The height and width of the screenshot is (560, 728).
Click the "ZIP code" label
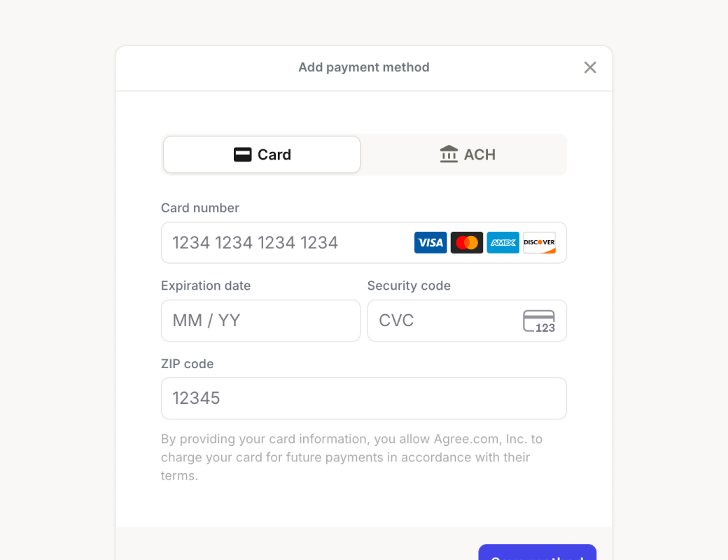[x=188, y=364]
